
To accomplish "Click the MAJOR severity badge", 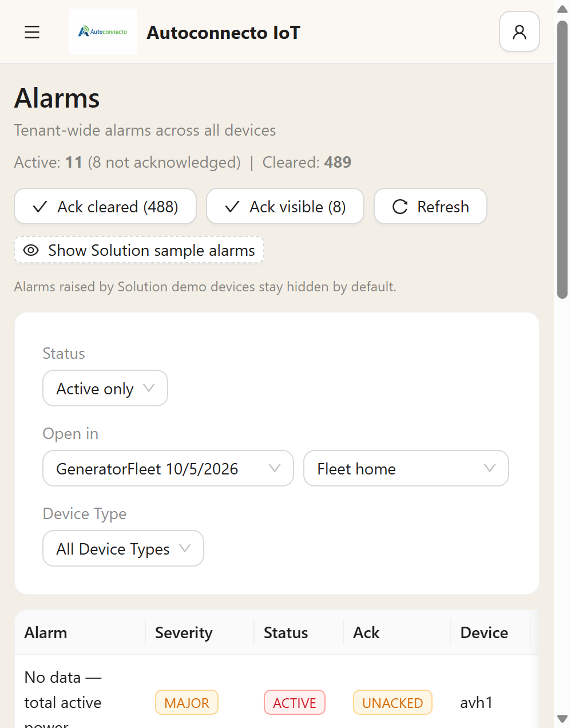I will (187, 702).
